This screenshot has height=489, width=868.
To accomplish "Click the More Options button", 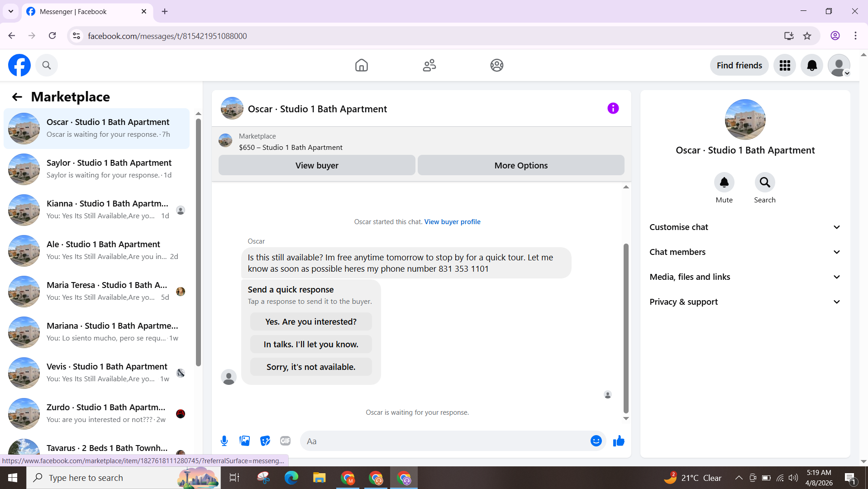I will click(x=521, y=165).
